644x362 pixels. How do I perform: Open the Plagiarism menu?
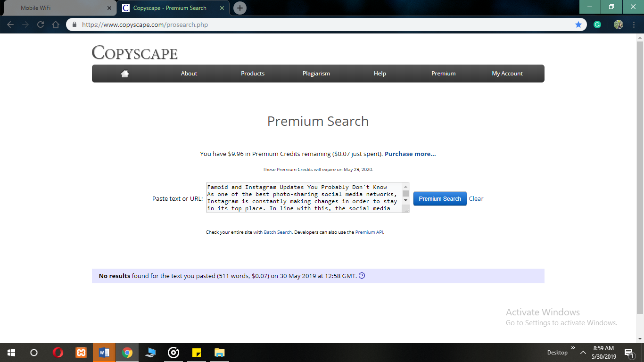click(x=316, y=74)
